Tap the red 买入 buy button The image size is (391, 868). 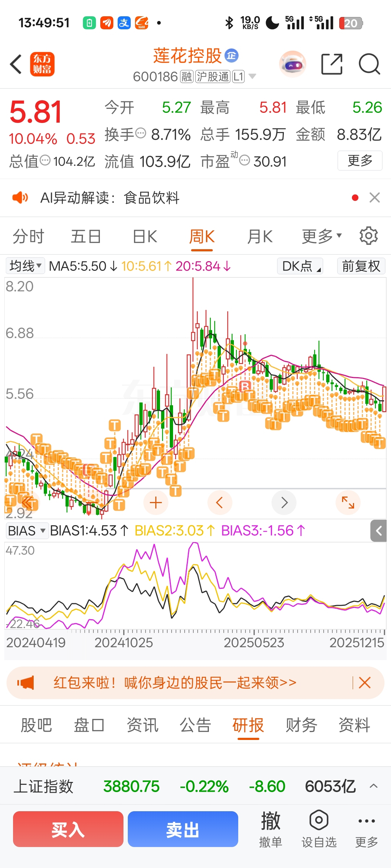[68, 829]
